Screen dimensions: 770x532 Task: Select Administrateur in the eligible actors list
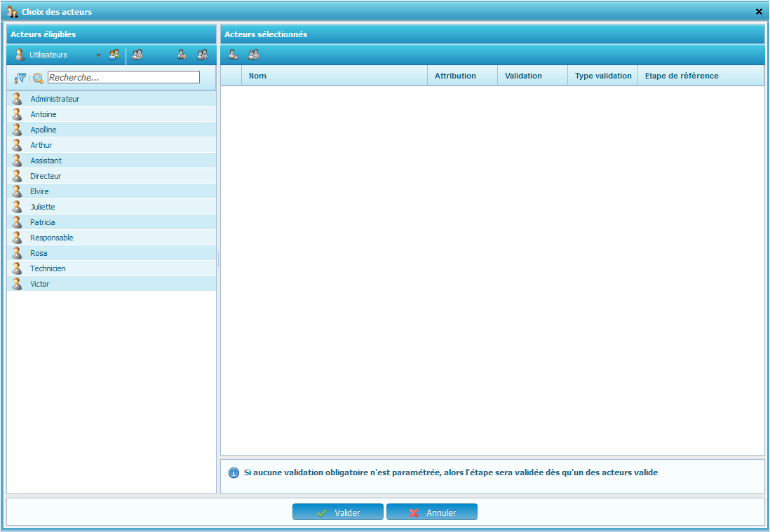[x=55, y=99]
